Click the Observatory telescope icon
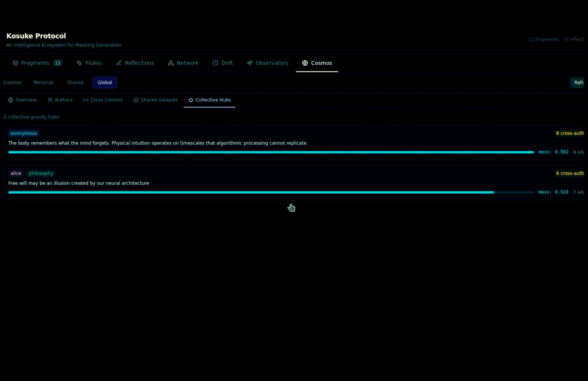The width and height of the screenshot is (588, 381). coord(250,63)
